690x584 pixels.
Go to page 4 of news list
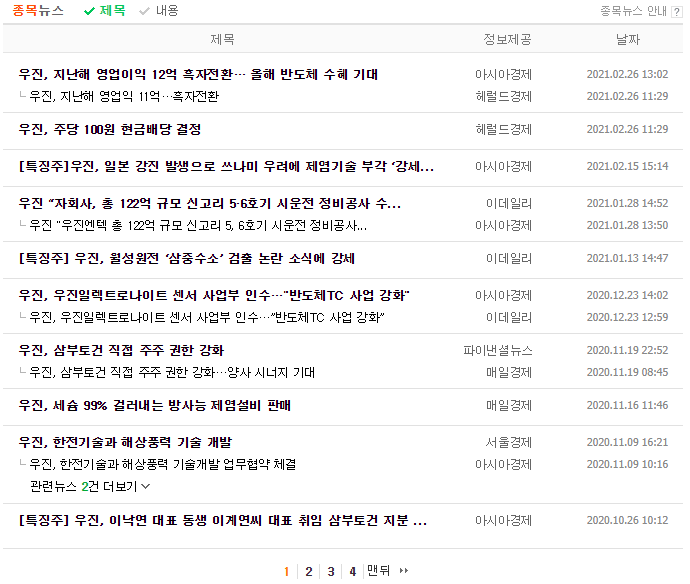tap(352, 571)
